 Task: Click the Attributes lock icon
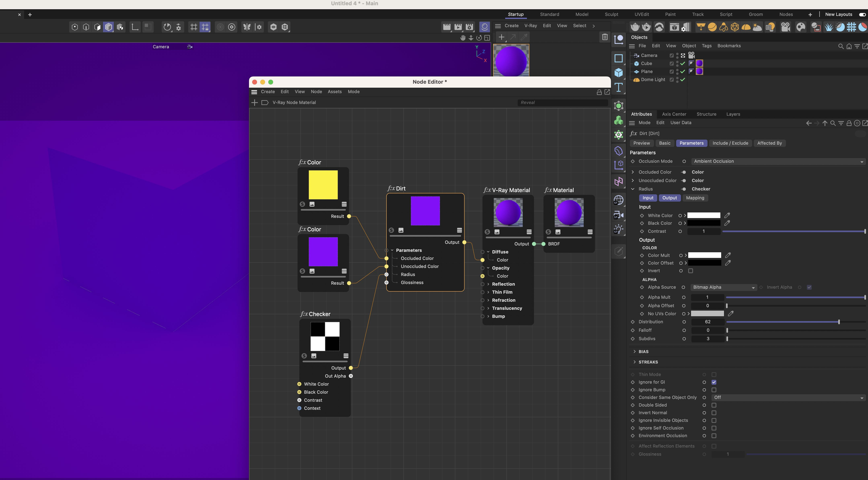(x=849, y=123)
